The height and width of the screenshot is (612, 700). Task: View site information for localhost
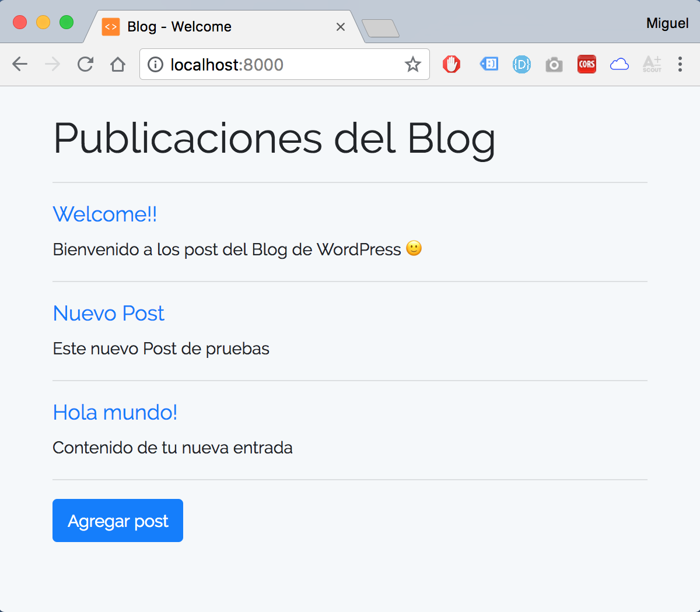[x=155, y=64]
